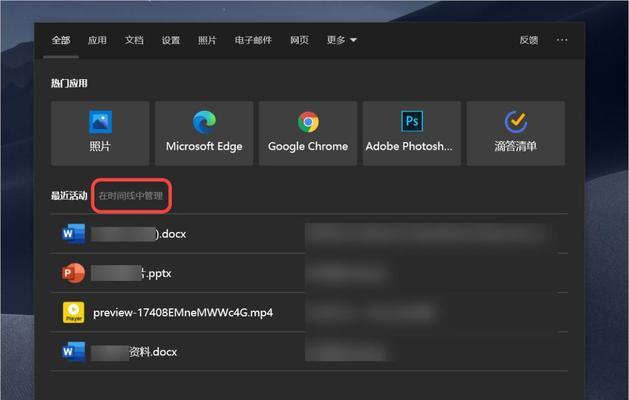Screen dimensions: 629x400
Task: Launch Google Chrome from top apps
Action: (x=308, y=133)
